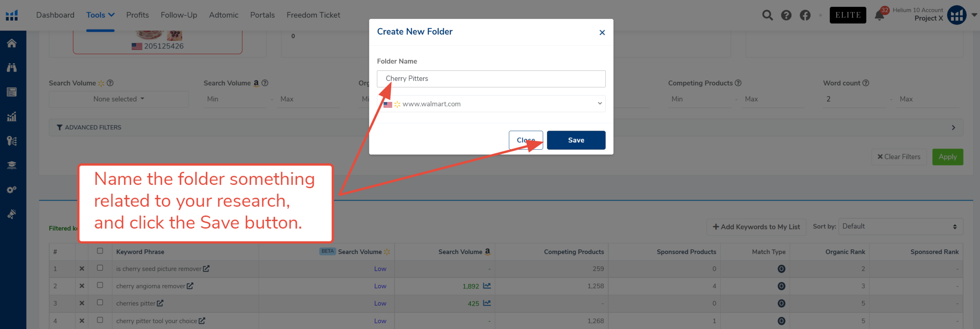Viewport: 980px width, 329px height.
Task: Open the help question mark icon
Action: (x=786, y=15)
